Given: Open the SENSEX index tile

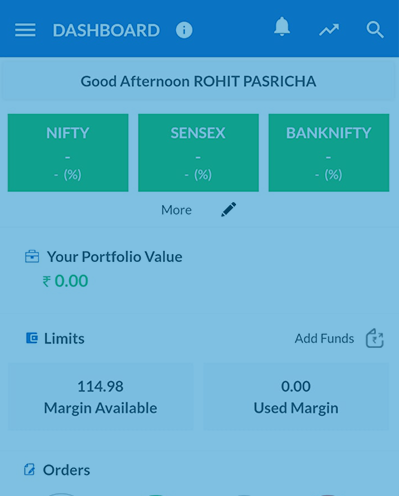Looking at the screenshot, I should 198,153.
